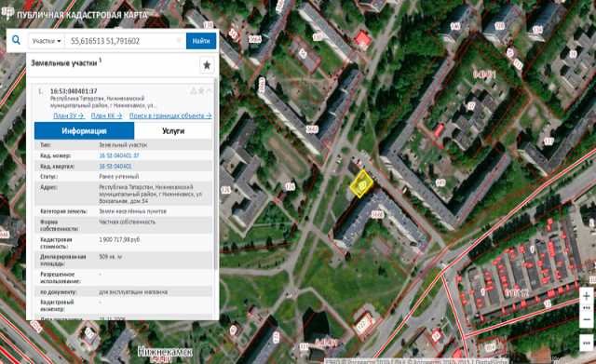Image resolution: width=596 pixels, height=364 pixels.
Task: Open the more options dots button below zoom
Action: click(x=587, y=343)
